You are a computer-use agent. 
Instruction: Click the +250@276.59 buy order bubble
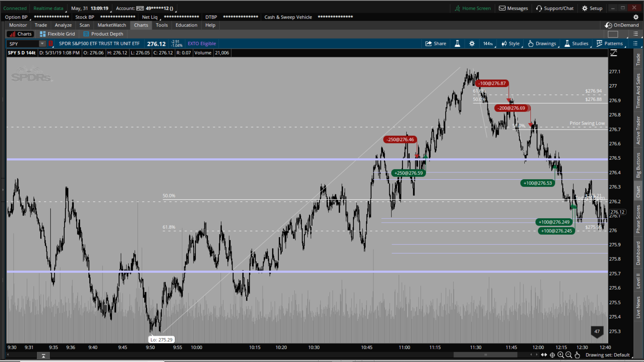pos(409,173)
